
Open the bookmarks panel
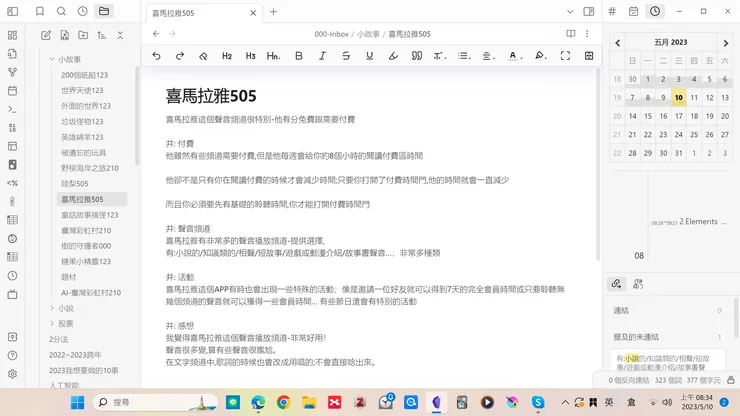(x=40, y=11)
